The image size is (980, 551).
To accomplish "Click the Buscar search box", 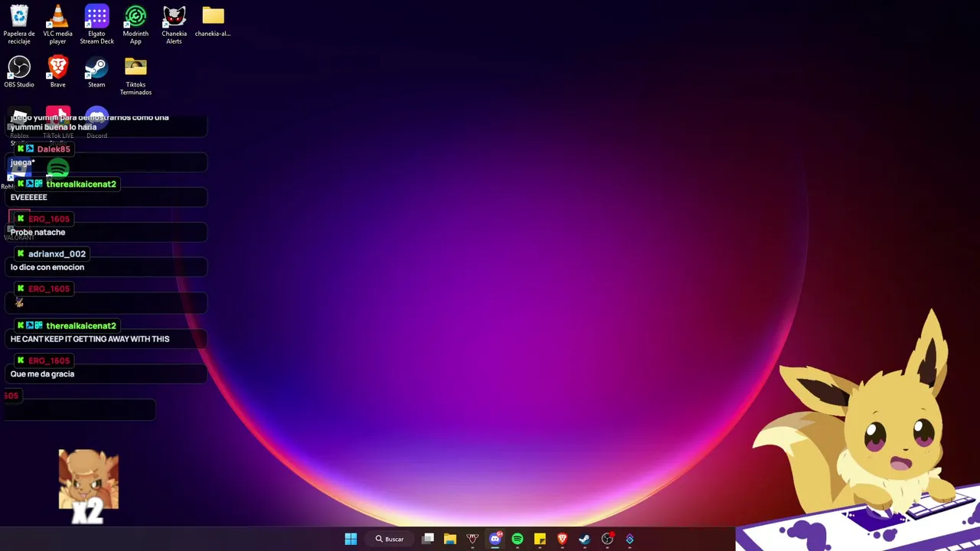I will pos(390,539).
